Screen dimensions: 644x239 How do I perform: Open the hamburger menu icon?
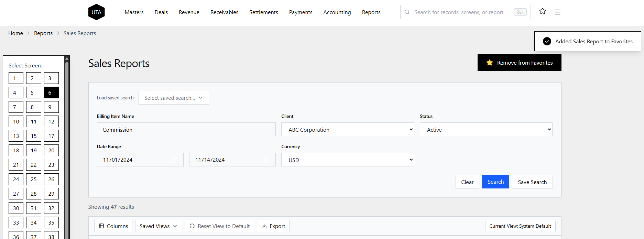pyautogui.click(x=558, y=12)
